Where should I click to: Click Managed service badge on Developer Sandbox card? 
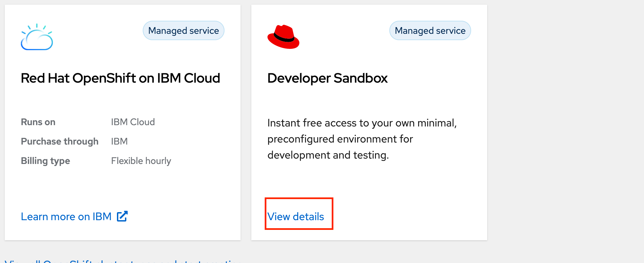[x=430, y=31]
